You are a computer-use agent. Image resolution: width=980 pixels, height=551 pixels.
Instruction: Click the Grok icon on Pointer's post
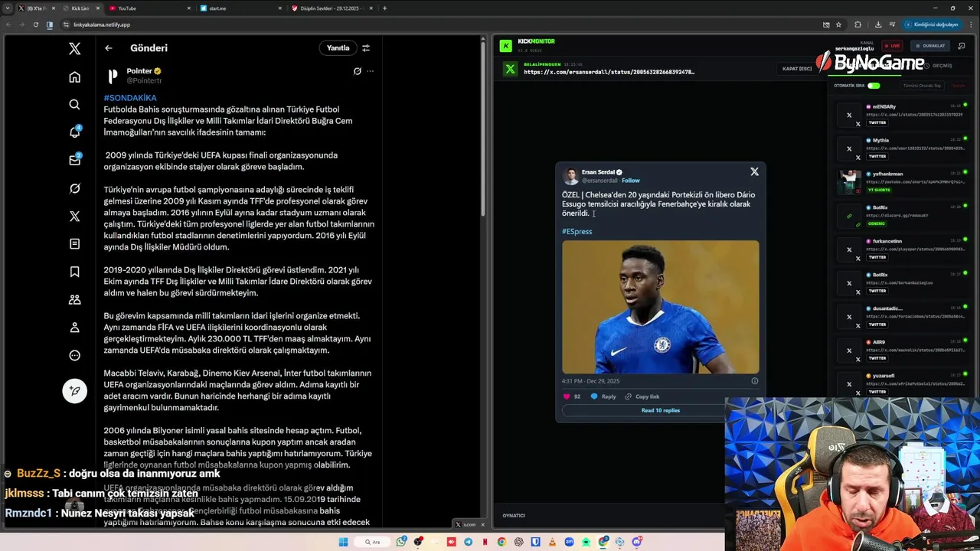(x=357, y=71)
